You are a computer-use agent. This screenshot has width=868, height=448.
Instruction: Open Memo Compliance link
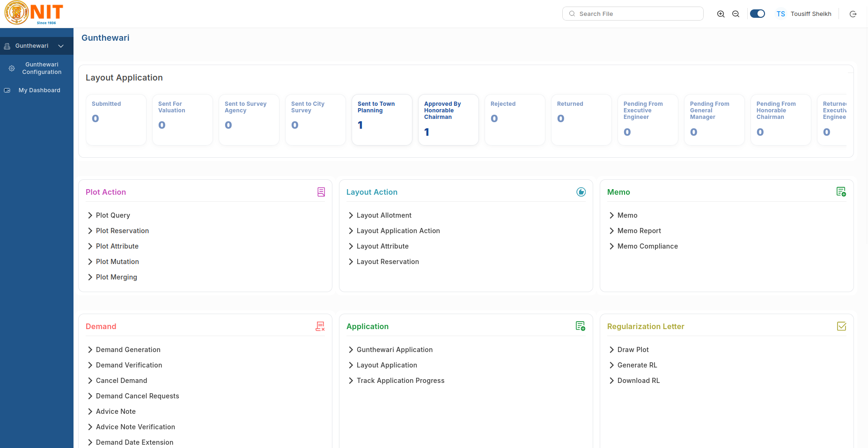[x=647, y=246]
